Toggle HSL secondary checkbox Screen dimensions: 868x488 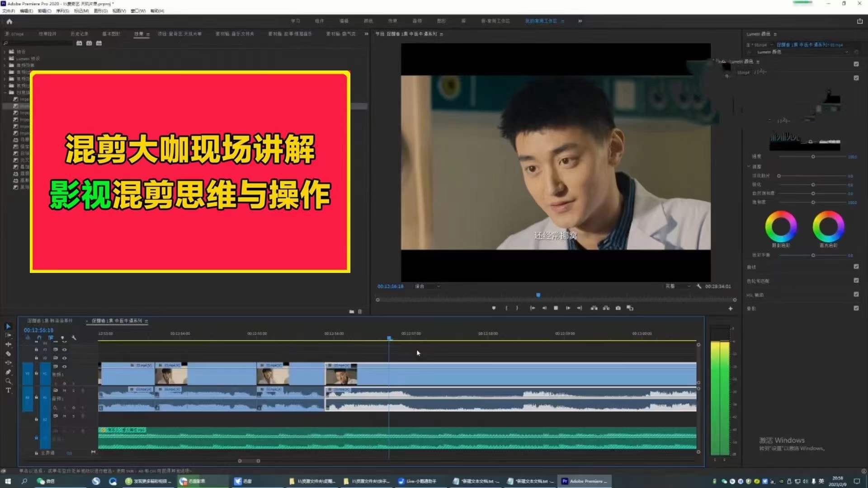point(856,294)
